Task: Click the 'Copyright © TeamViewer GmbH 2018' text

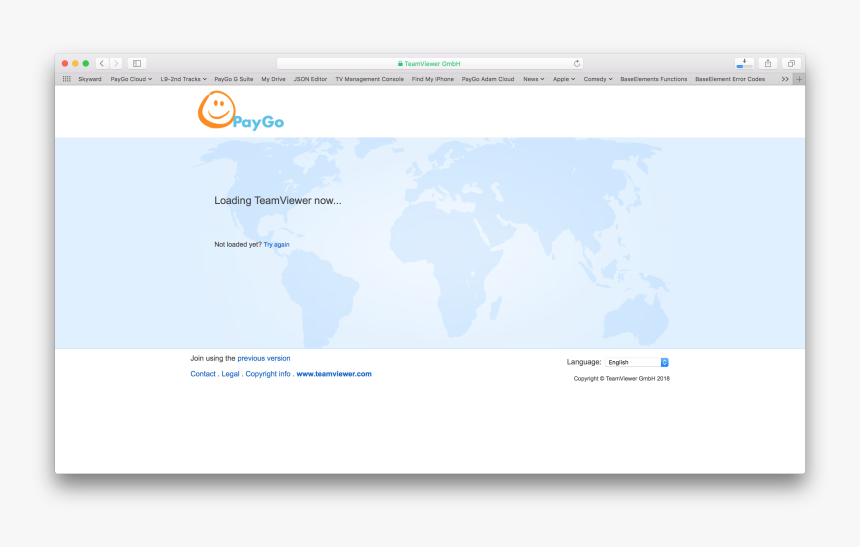Action: tap(621, 379)
